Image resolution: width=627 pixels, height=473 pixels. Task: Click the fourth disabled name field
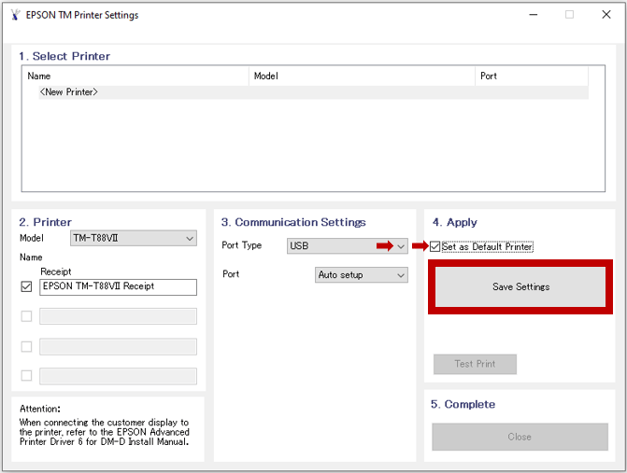pyautogui.click(x=118, y=376)
